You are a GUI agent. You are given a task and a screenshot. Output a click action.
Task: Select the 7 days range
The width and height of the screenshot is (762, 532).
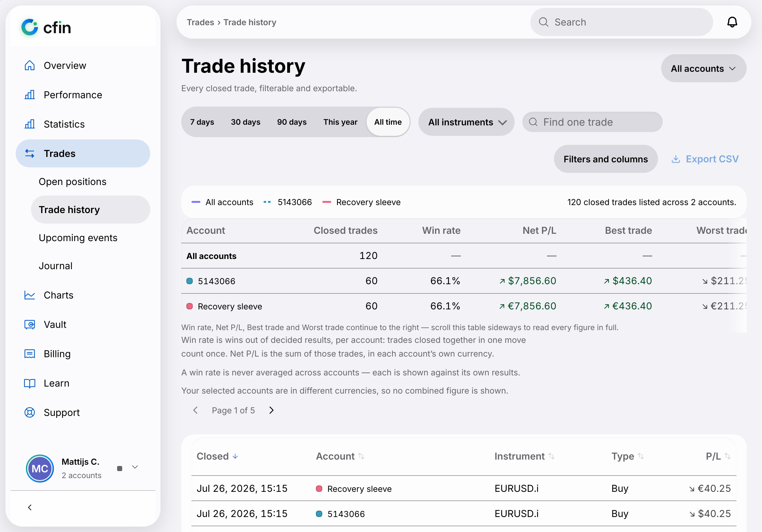[202, 122]
